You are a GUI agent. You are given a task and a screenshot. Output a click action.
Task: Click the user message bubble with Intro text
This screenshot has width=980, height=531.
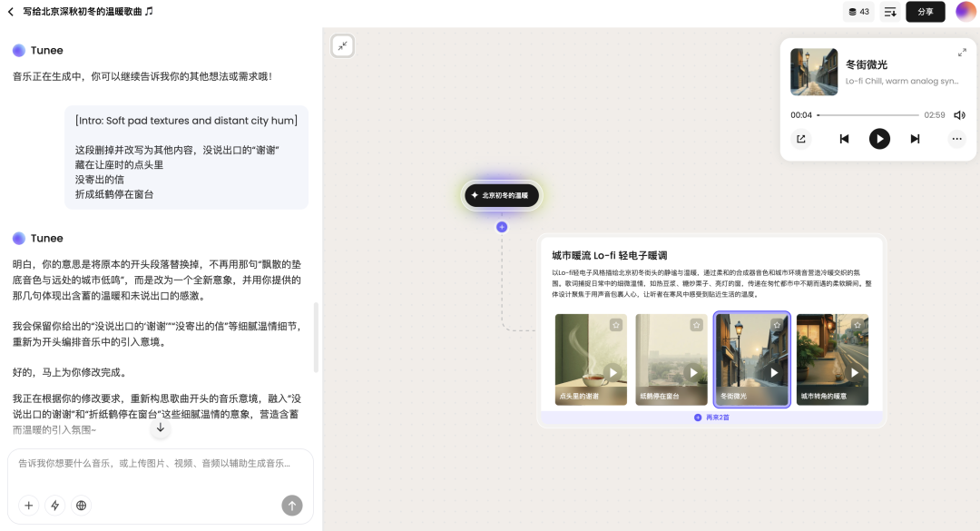pos(186,157)
